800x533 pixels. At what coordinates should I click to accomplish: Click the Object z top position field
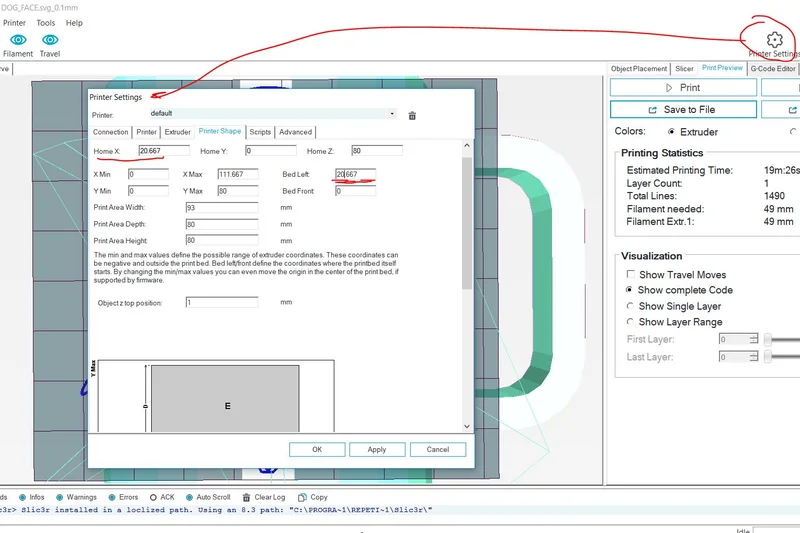coord(222,302)
